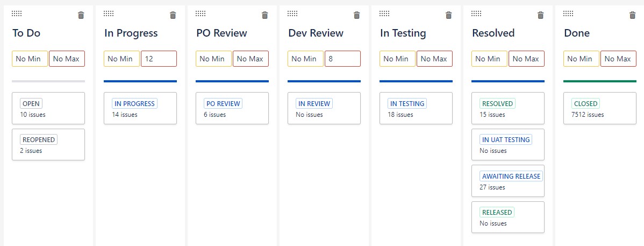Click No Min field under To Do
The image size is (644, 246).
tap(30, 59)
